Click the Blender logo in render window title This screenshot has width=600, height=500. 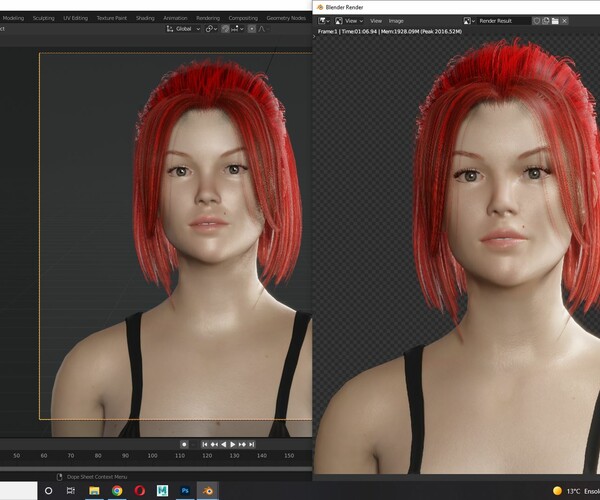pos(320,7)
